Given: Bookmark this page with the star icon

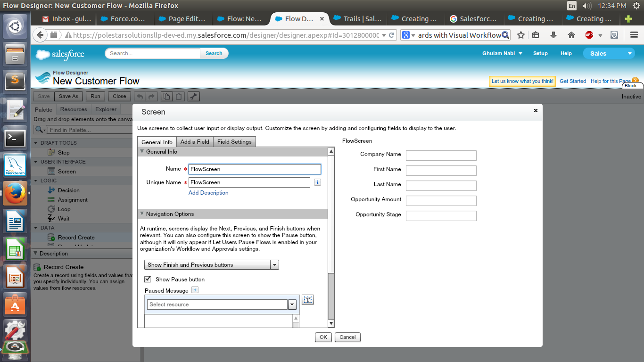Looking at the screenshot, I should click(521, 35).
